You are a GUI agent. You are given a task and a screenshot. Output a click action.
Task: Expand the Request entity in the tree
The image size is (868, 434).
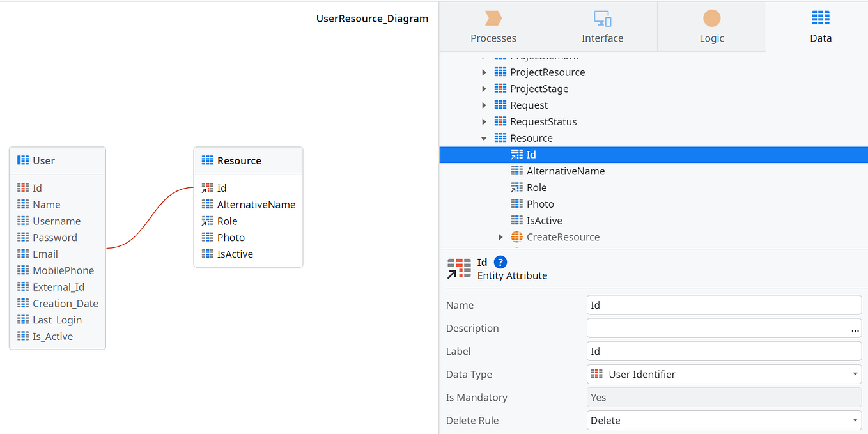484,105
